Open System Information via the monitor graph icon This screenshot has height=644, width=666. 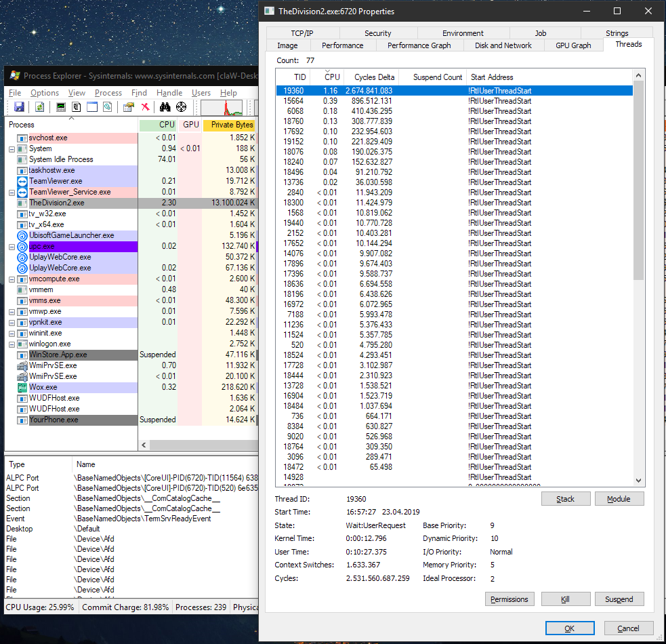[x=61, y=107]
